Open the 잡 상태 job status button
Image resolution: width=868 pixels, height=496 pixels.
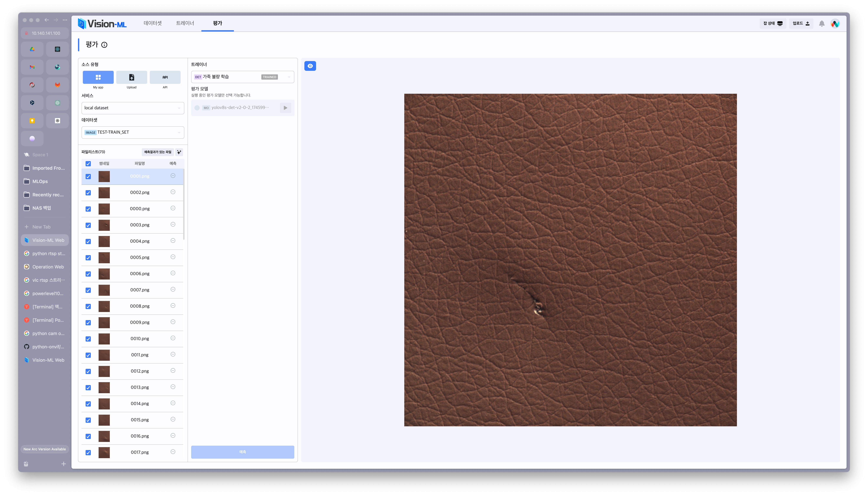click(x=773, y=24)
